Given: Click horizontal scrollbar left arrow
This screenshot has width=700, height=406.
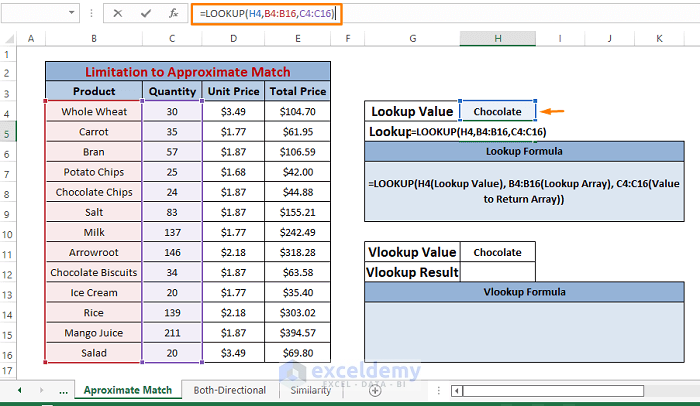Looking at the screenshot, I should pyautogui.click(x=457, y=391).
